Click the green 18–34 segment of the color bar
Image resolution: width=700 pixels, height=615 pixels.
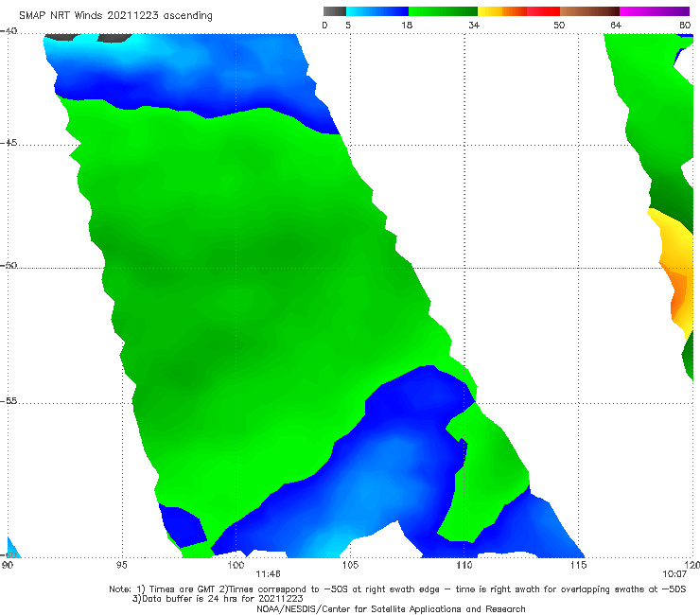click(443, 11)
